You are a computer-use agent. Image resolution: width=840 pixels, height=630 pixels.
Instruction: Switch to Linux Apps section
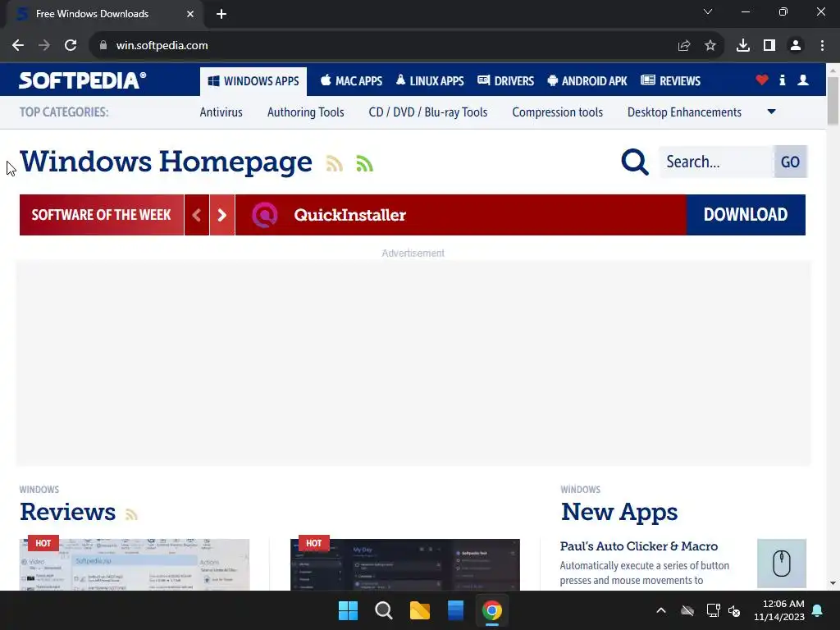(x=430, y=81)
